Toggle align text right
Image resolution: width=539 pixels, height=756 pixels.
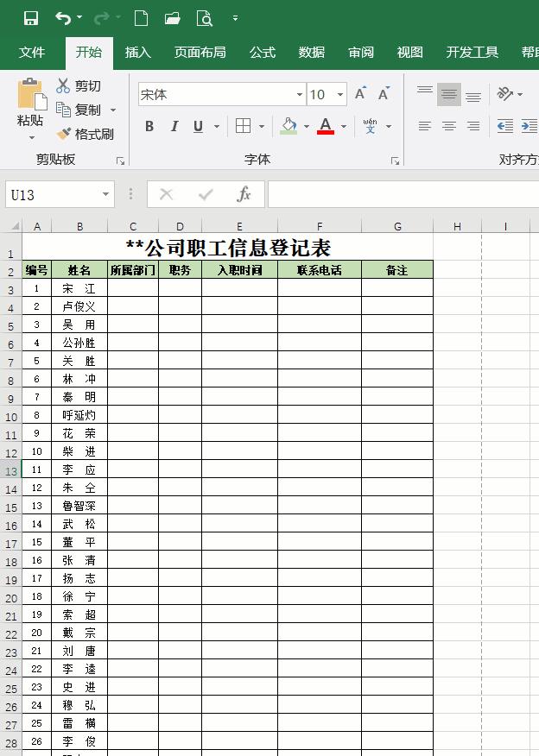click(x=473, y=126)
